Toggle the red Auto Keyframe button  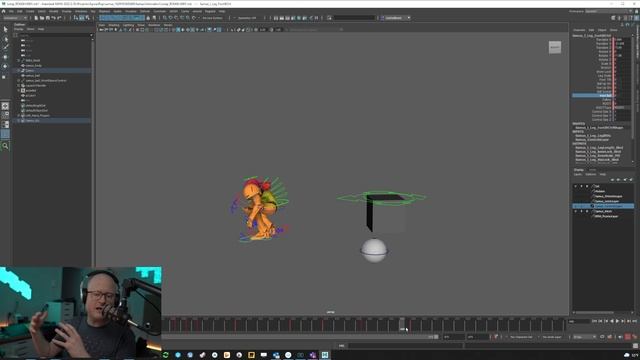click(x=627, y=337)
